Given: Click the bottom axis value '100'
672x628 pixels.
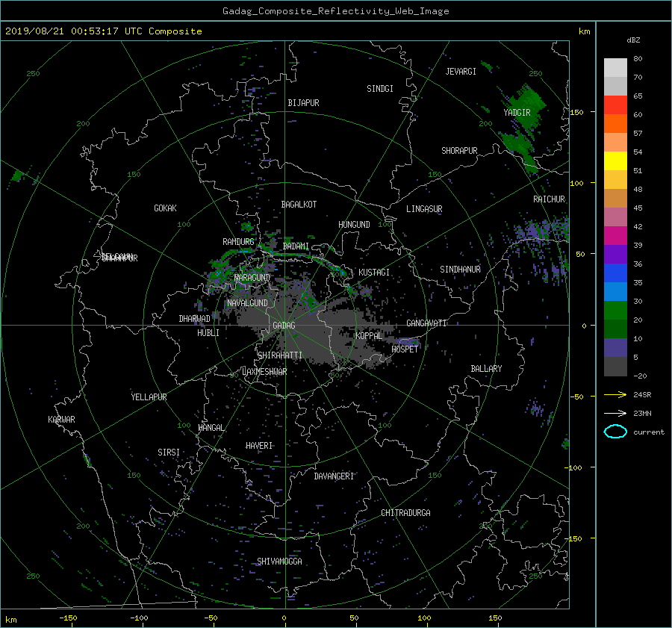Looking at the screenshot, I should click(424, 618).
